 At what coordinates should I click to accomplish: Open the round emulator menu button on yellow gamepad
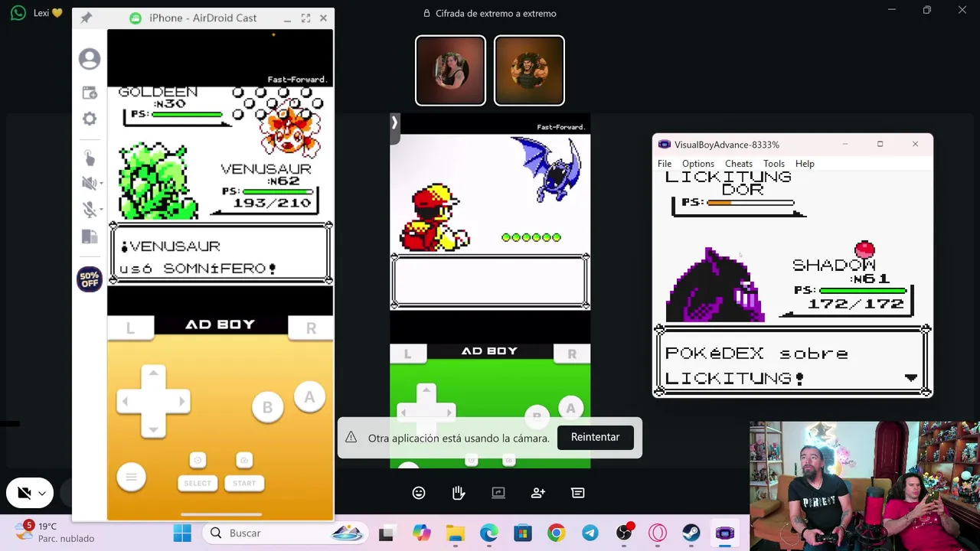click(x=131, y=477)
